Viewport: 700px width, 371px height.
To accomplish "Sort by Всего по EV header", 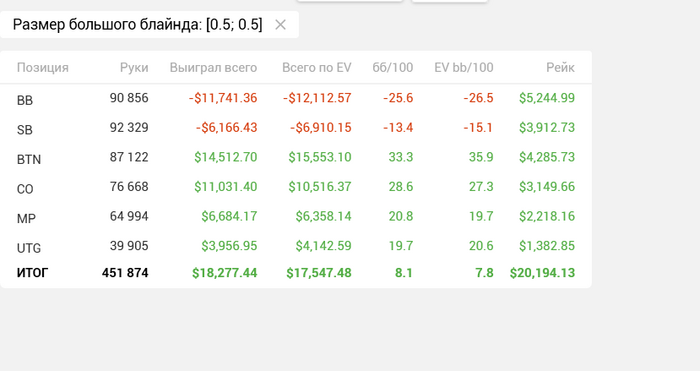I will pyautogui.click(x=317, y=67).
